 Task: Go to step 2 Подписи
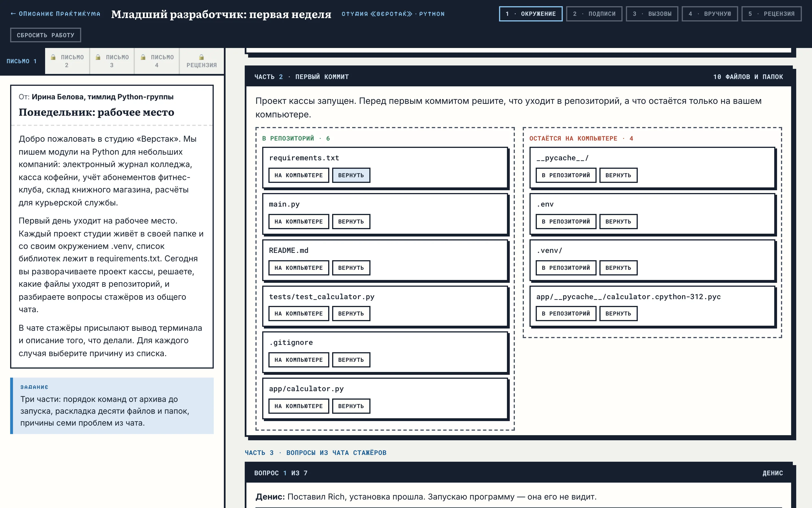pyautogui.click(x=594, y=14)
